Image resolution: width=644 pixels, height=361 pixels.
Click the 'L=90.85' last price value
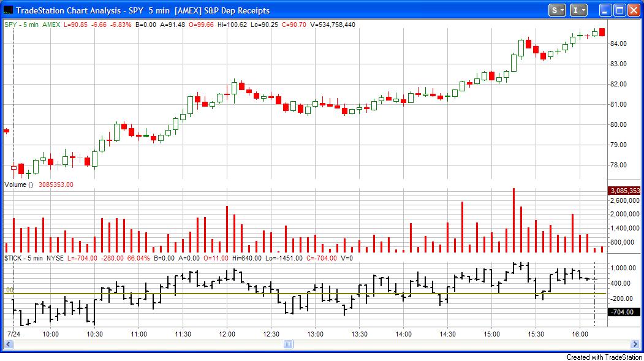tap(75, 25)
